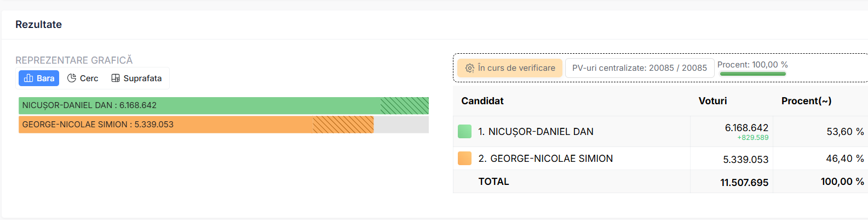The height and width of the screenshot is (220, 868).
Task: Click the hatched section of the green bar
Action: [x=405, y=105]
